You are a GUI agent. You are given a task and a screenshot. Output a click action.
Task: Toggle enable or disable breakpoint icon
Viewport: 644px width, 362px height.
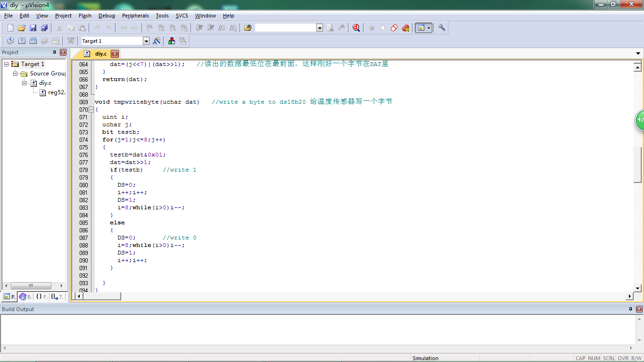point(383,28)
